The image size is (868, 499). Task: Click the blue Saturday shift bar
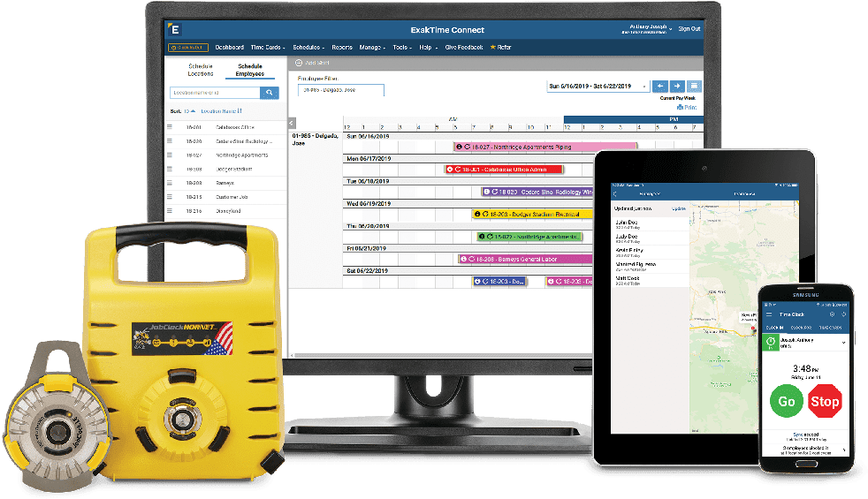click(x=499, y=282)
